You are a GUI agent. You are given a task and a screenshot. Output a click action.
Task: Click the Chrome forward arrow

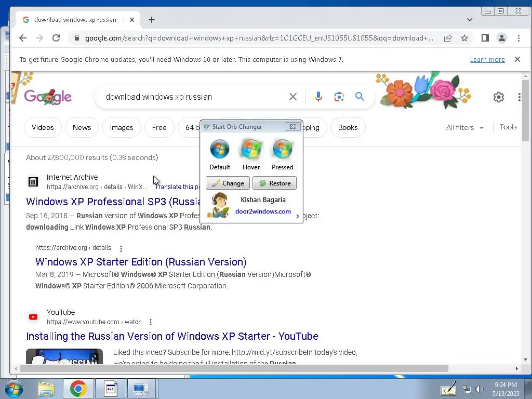(x=39, y=38)
